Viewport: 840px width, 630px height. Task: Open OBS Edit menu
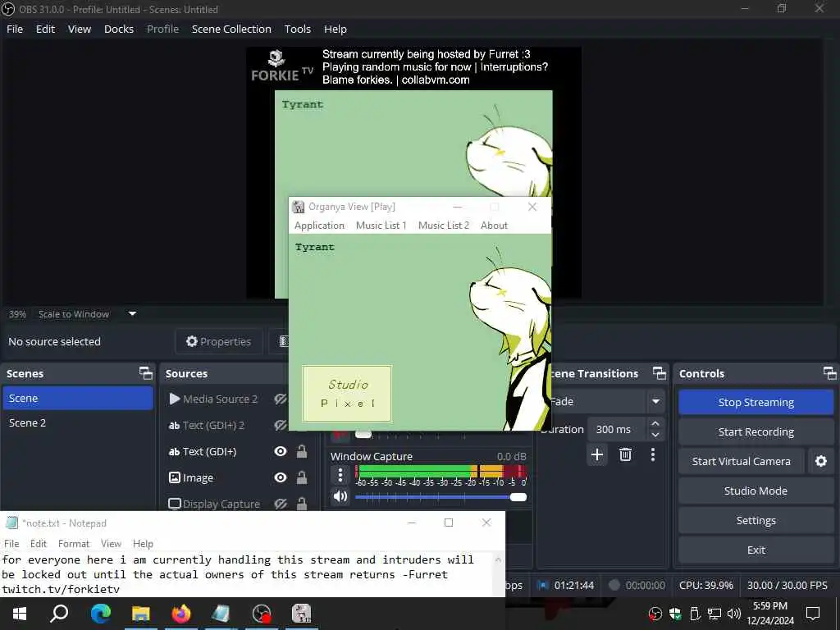coord(45,29)
